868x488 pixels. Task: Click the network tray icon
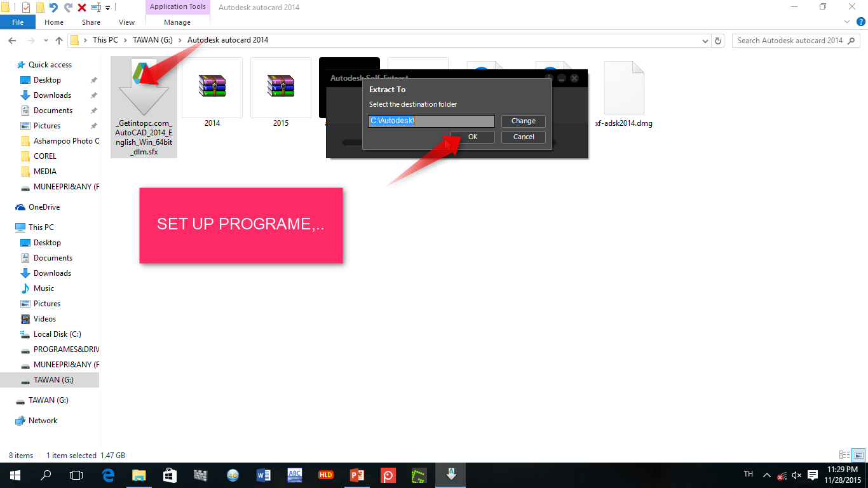point(782,475)
